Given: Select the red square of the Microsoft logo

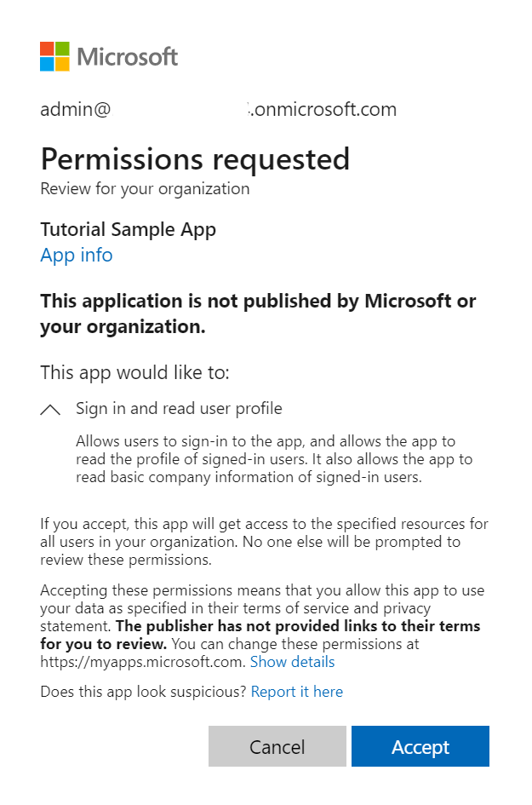Looking at the screenshot, I should (47, 48).
